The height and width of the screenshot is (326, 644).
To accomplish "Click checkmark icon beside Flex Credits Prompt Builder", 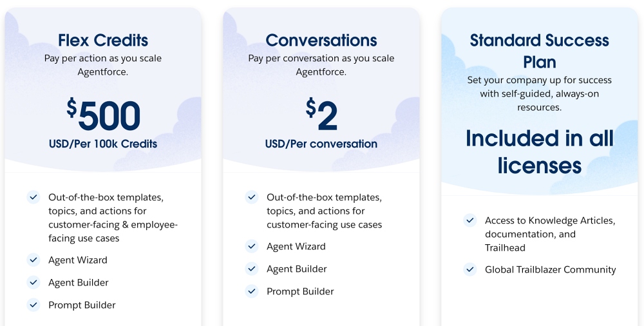I will [x=33, y=305].
